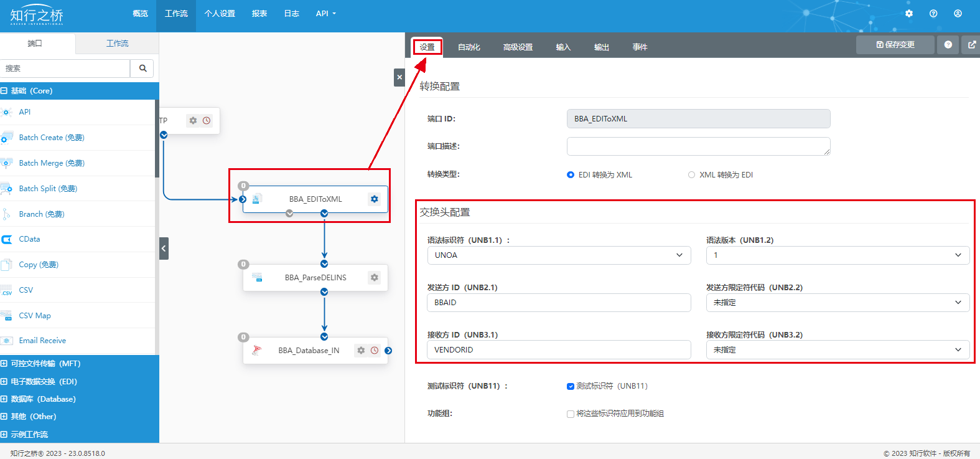Open the 语法版本 (UNB1.2) dropdown
Viewport: 980px width, 459px height.
coord(837,255)
